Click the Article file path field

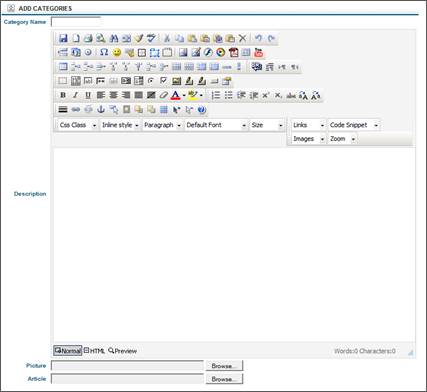127,379
